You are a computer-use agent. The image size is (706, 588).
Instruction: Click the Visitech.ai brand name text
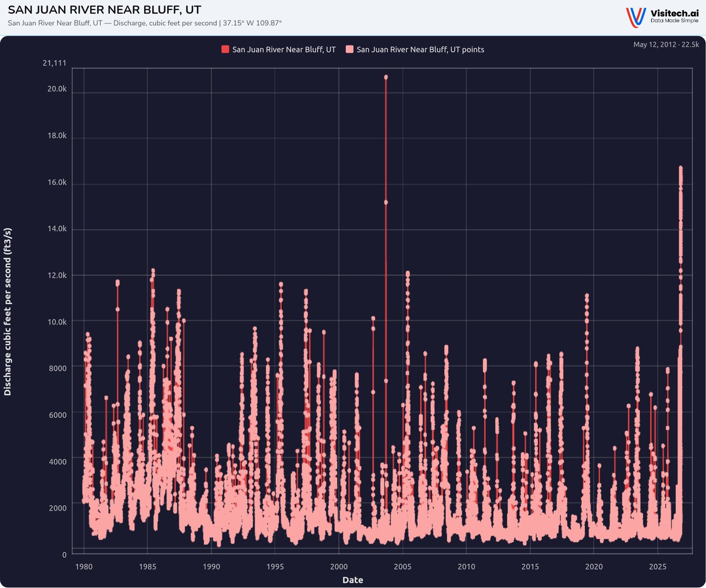(x=674, y=13)
